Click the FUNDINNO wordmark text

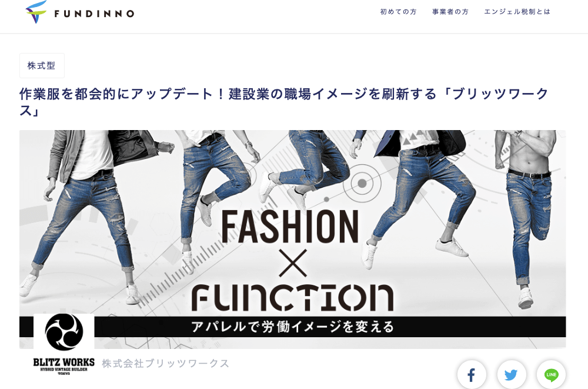[94, 14]
